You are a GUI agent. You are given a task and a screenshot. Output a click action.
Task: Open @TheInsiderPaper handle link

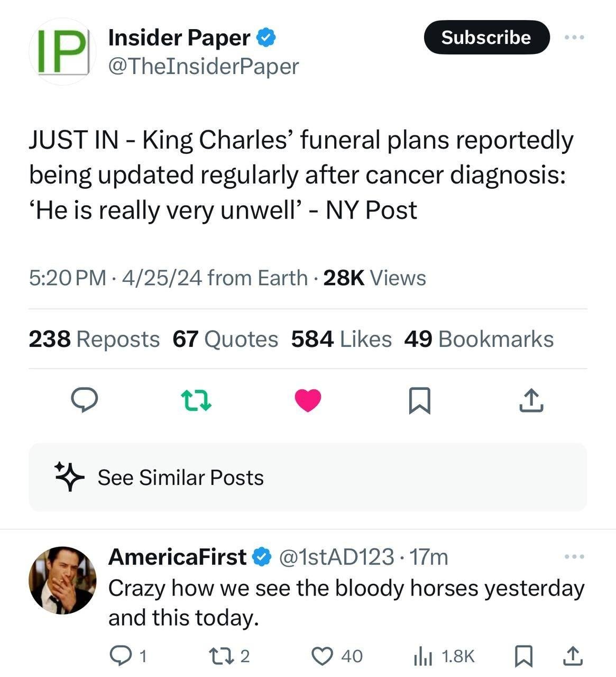click(203, 67)
